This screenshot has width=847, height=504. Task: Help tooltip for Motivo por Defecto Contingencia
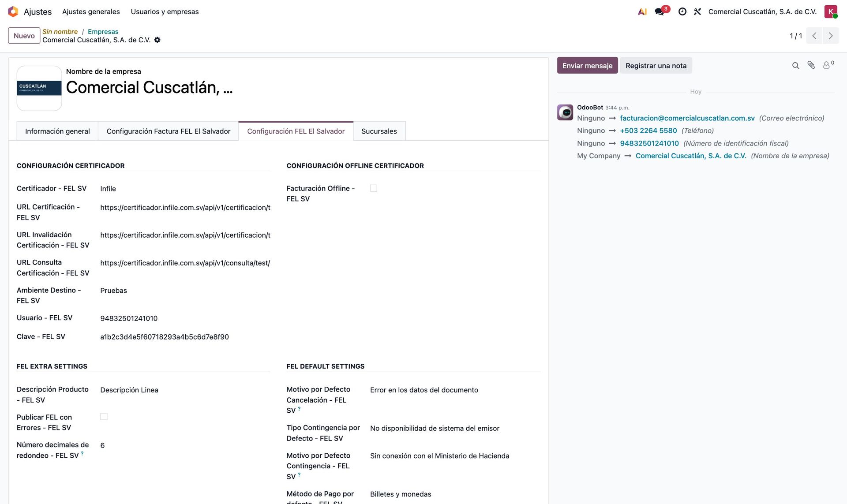point(299,475)
